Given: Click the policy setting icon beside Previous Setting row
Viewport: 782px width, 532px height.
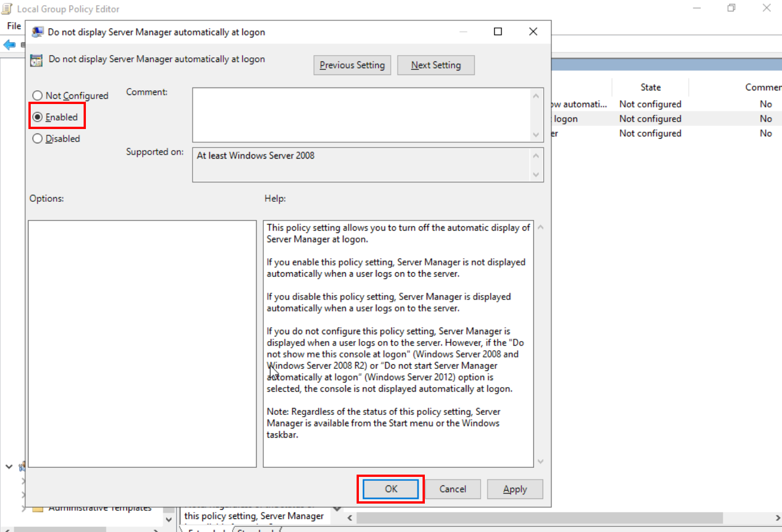Looking at the screenshot, I should click(x=36, y=60).
